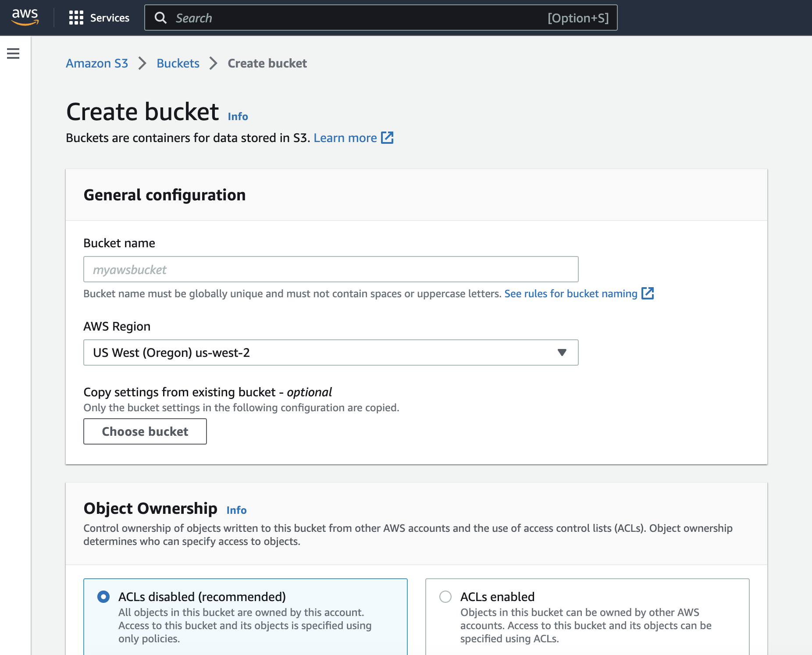Click the Object Ownership heading
The width and height of the screenshot is (812, 655).
(x=150, y=509)
